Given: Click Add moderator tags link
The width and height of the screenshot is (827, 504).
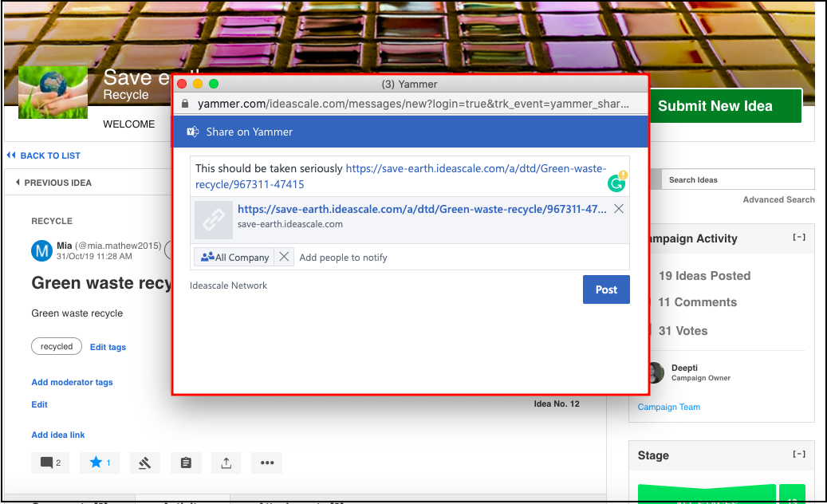Looking at the screenshot, I should (x=73, y=382).
